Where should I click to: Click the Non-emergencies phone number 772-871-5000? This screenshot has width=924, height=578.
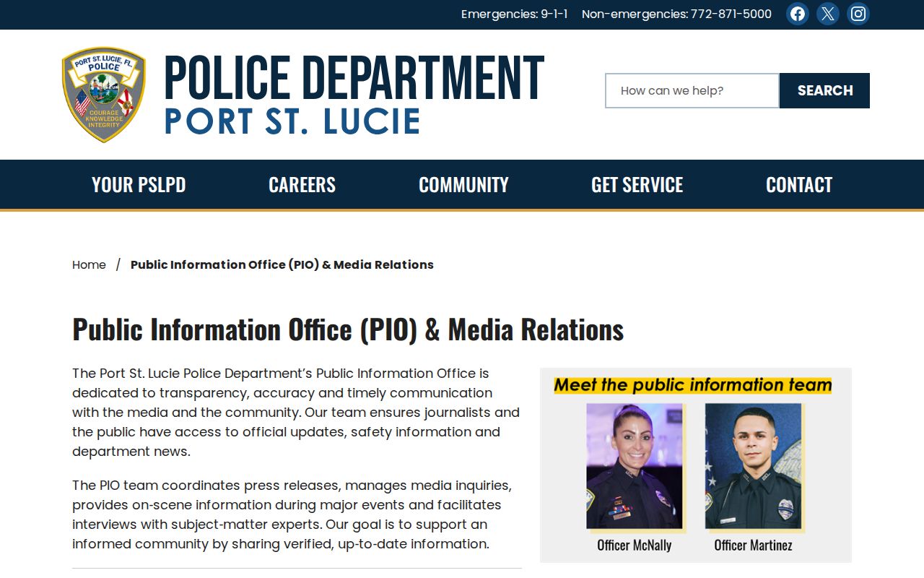pos(731,14)
